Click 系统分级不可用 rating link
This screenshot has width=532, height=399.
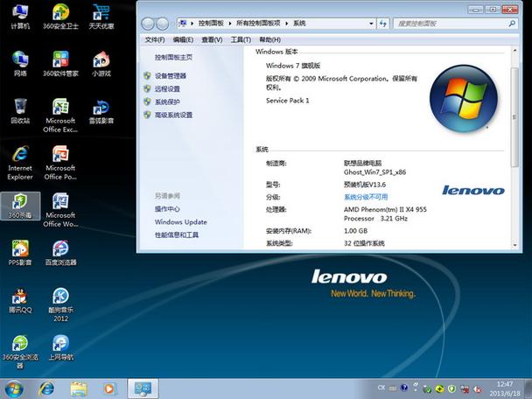365,198
